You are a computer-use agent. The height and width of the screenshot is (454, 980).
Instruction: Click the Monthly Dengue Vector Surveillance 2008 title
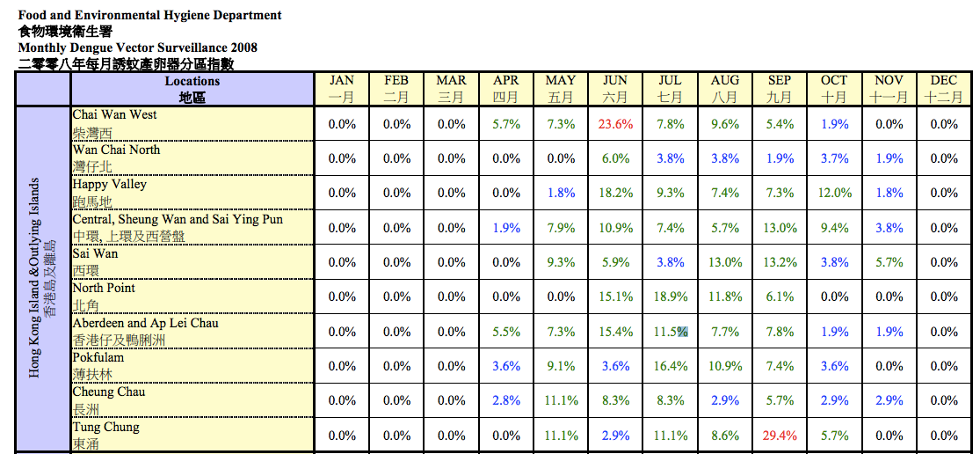137,48
